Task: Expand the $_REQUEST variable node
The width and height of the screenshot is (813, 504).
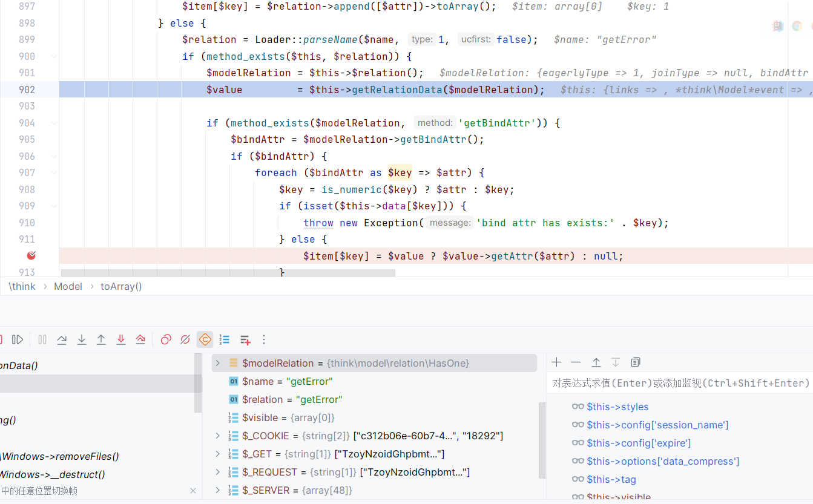Action: click(x=218, y=472)
